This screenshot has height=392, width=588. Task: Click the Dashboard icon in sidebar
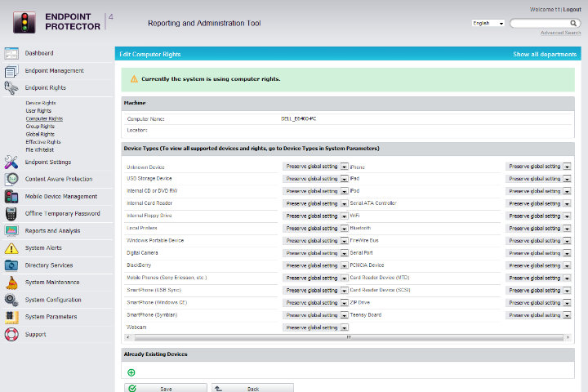tap(11, 54)
